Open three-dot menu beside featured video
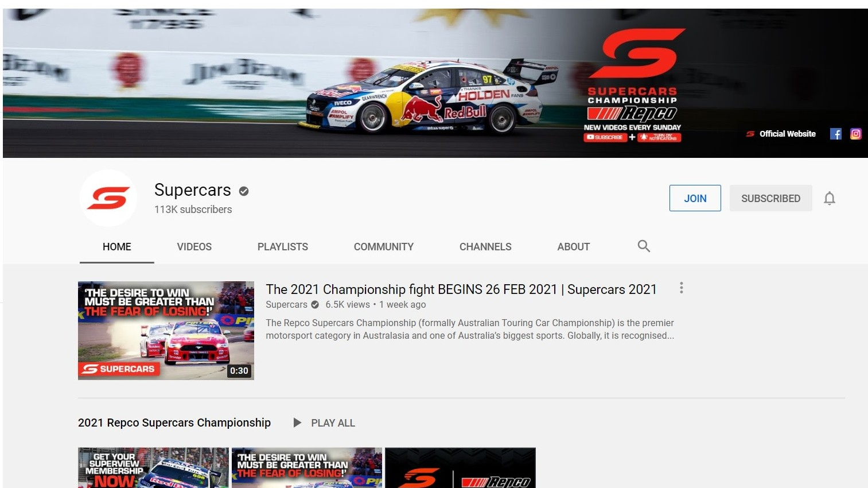The height and width of the screenshot is (488, 868). click(681, 288)
